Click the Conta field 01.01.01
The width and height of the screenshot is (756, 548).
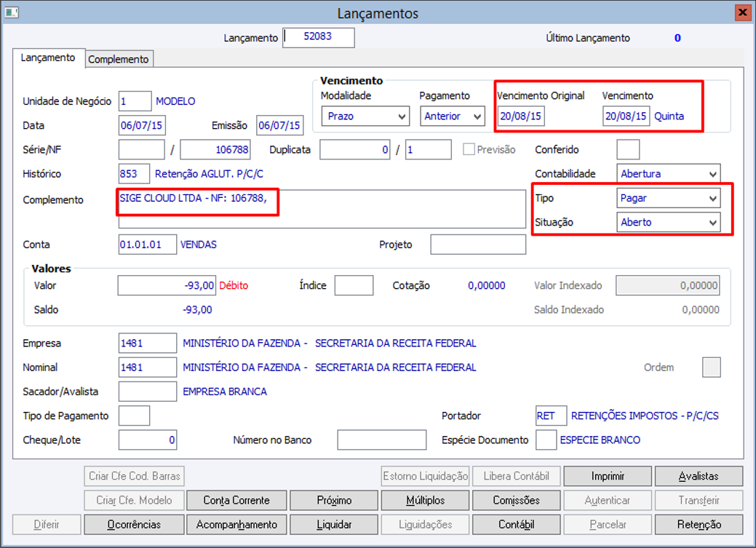[148, 245]
